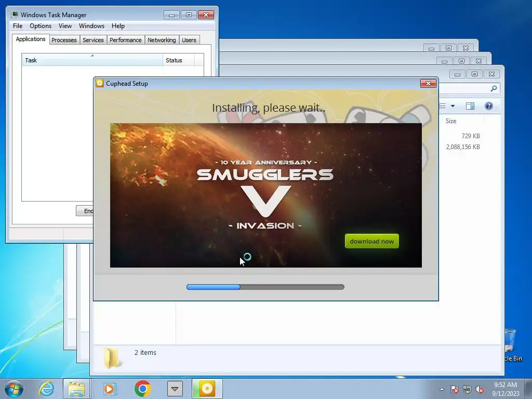Click the folder icon in Explorer details pane
The width and height of the screenshot is (532, 399).
[x=112, y=358]
